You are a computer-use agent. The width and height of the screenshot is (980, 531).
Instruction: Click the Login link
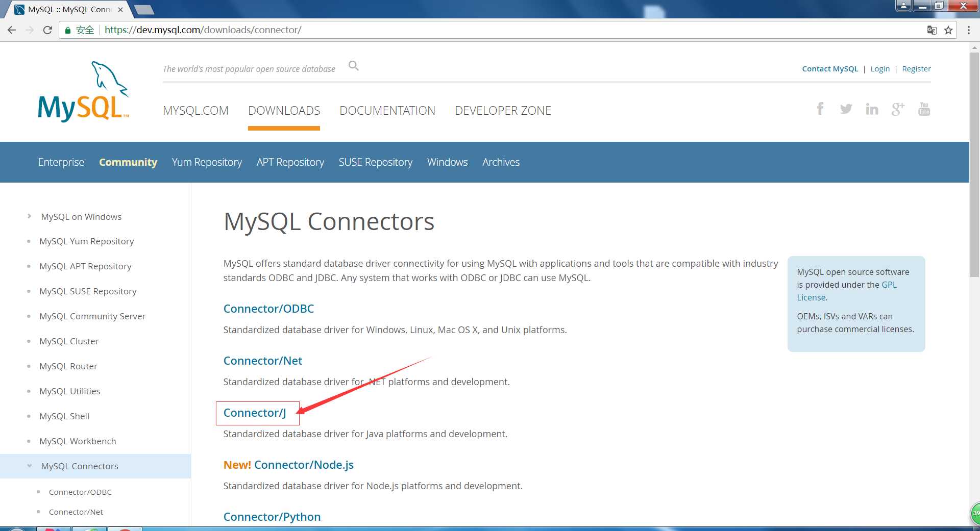[x=880, y=69]
